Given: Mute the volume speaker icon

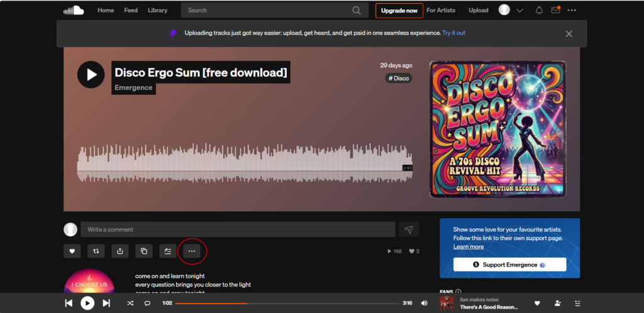Looking at the screenshot, I should tap(425, 303).
